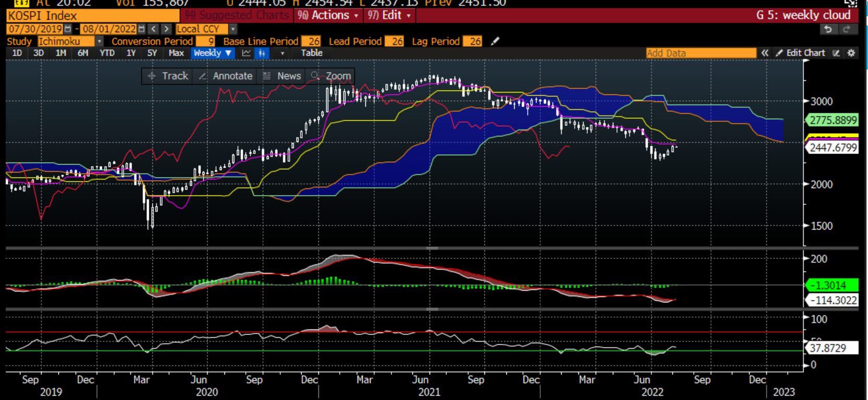Open the News overlay tool
The height and width of the screenshot is (400, 868).
[x=282, y=76]
